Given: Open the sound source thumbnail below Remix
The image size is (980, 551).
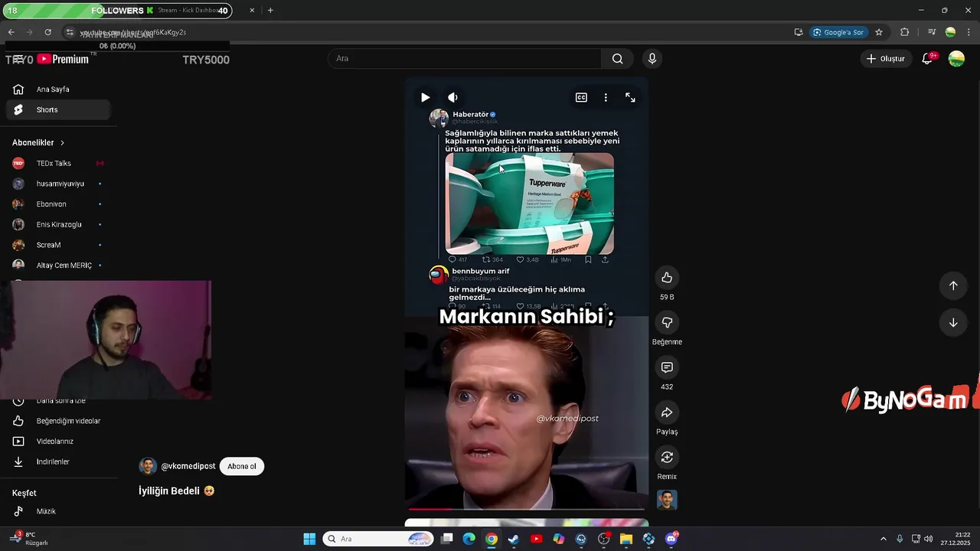Looking at the screenshot, I should coord(667,500).
